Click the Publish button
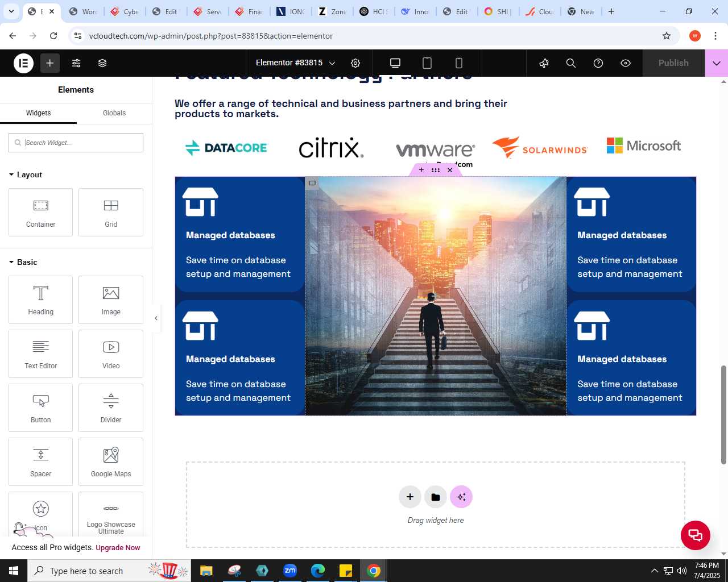Viewport: 728px width, 582px height. click(x=673, y=63)
